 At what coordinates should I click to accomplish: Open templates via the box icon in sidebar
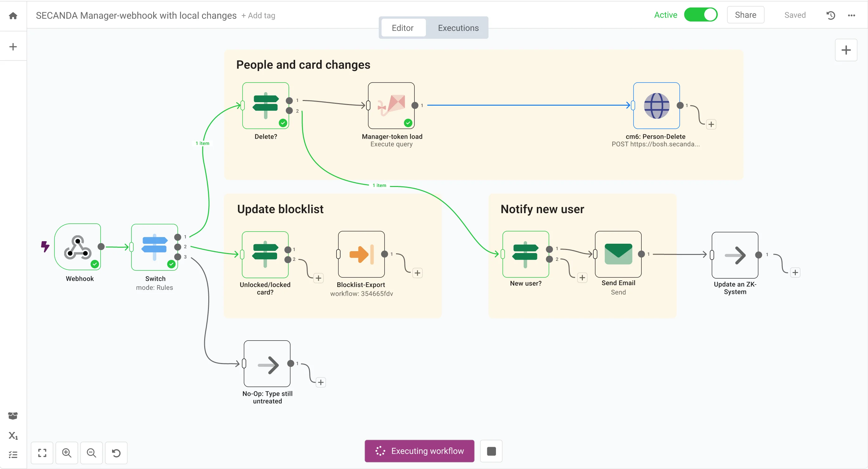click(12, 415)
